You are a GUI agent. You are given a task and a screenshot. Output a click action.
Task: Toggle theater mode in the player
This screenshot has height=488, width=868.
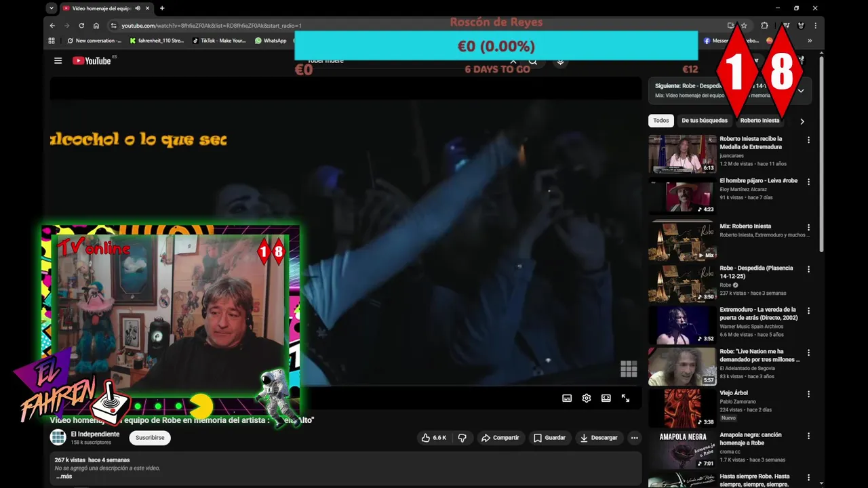[606, 398]
